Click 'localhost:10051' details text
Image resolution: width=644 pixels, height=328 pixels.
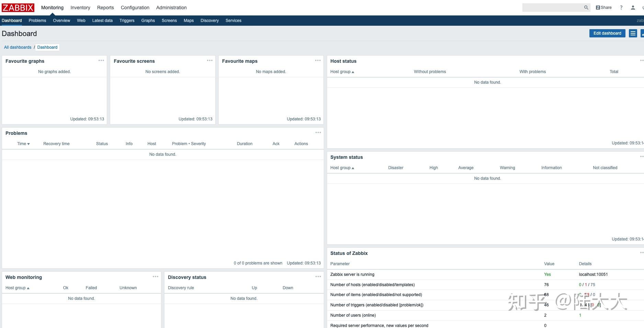click(593, 274)
